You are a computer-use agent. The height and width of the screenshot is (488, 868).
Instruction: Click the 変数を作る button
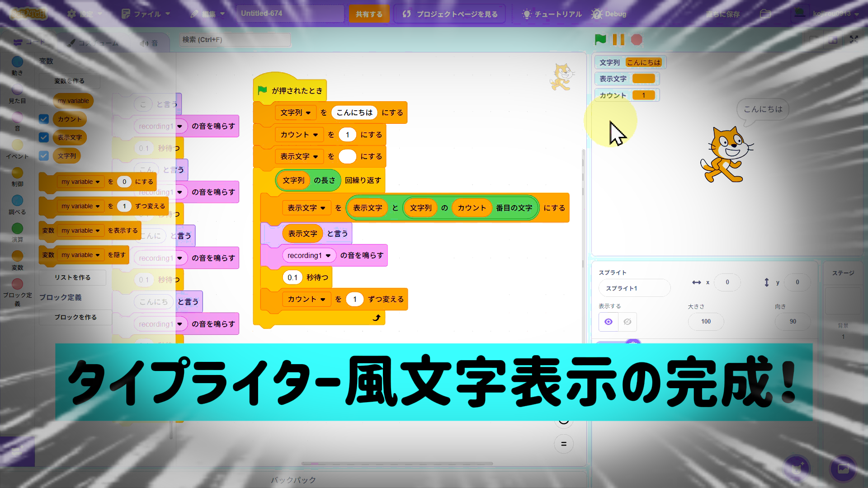point(69,81)
